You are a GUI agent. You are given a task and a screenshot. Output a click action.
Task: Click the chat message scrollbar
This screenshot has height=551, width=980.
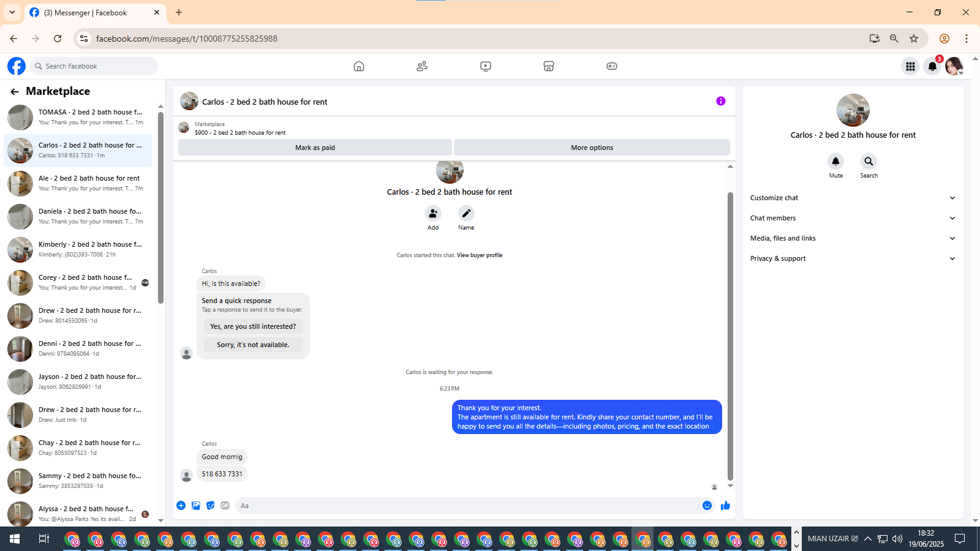click(730, 335)
